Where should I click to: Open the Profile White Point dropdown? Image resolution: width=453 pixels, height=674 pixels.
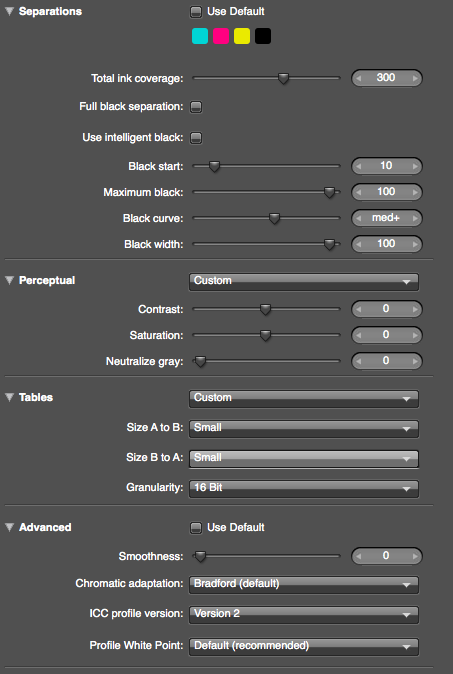[303, 646]
